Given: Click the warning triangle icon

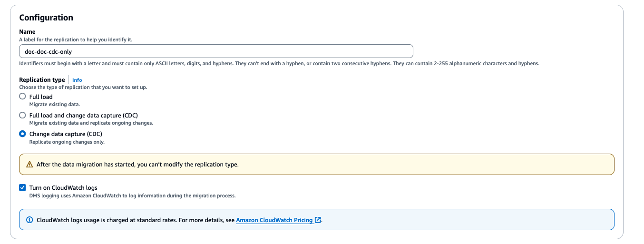Looking at the screenshot, I should pyautogui.click(x=29, y=165).
